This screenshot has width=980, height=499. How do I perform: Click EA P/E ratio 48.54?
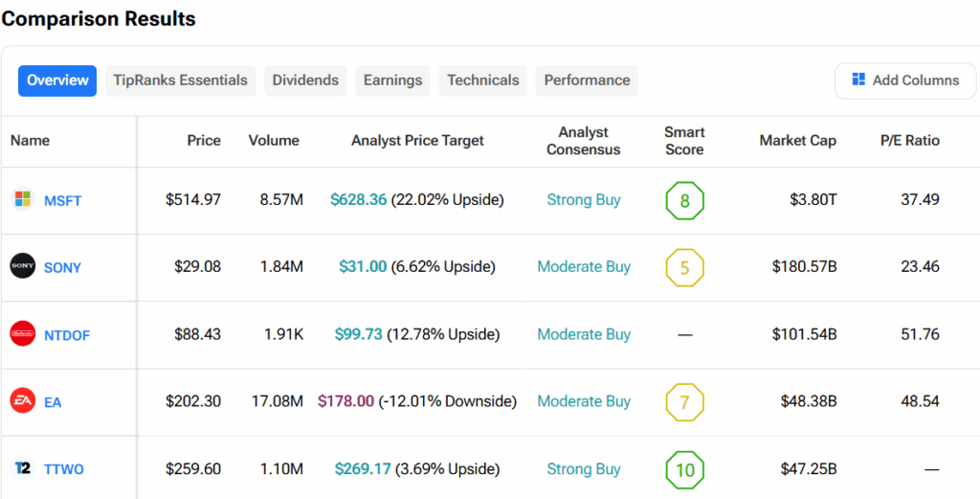(x=921, y=401)
